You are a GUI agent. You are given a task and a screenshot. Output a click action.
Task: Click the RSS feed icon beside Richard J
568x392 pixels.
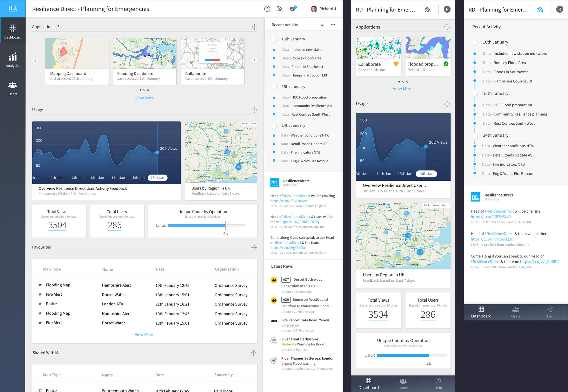click(x=280, y=9)
